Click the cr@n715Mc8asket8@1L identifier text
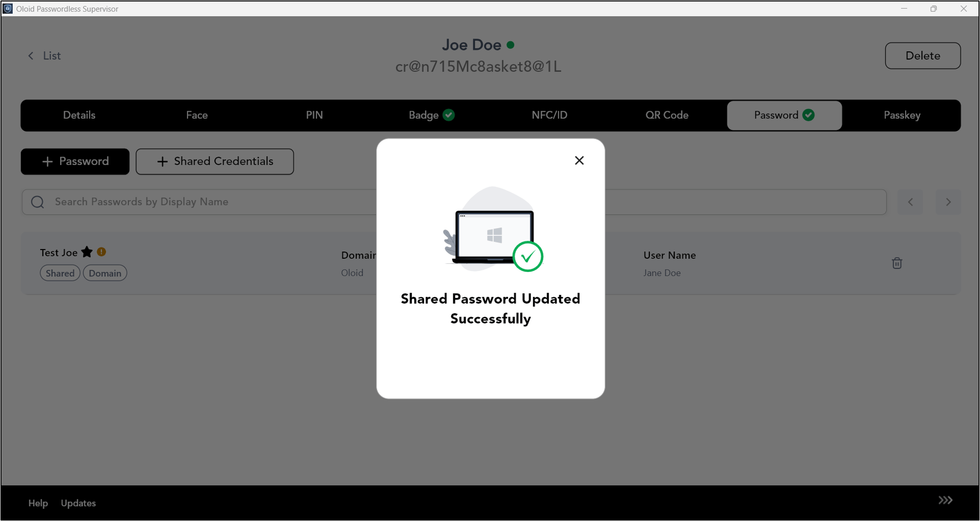This screenshot has width=980, height=521. click(x=478, y=66)
